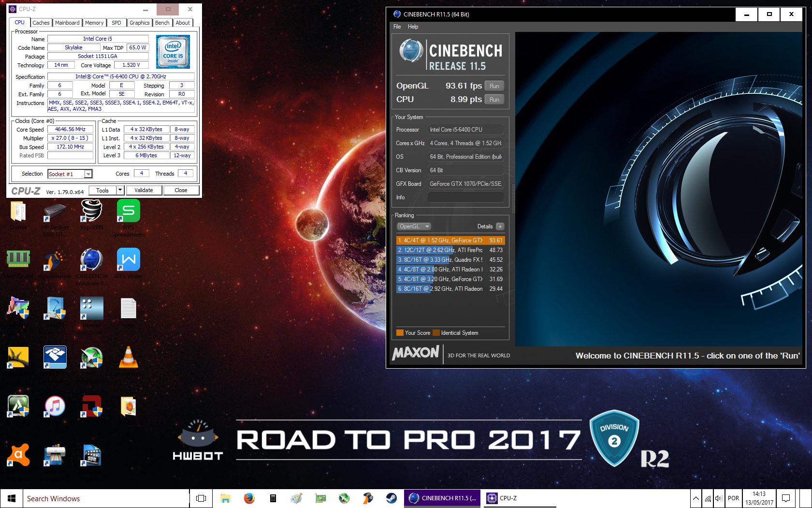Run the Cinebench OpenGL test
Screen dimensions: 812x508
494,86
